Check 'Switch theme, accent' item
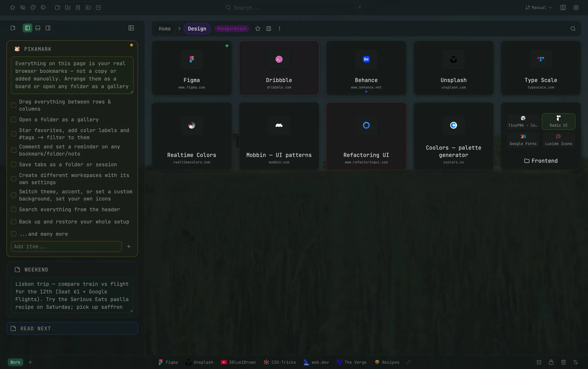 coord(14,195)
